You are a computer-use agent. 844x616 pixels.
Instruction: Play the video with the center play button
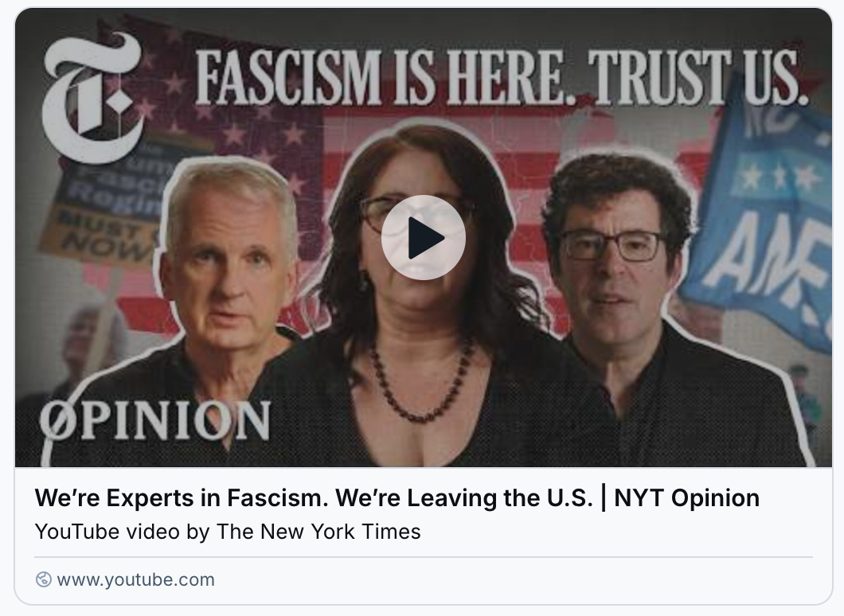(423, 237)
